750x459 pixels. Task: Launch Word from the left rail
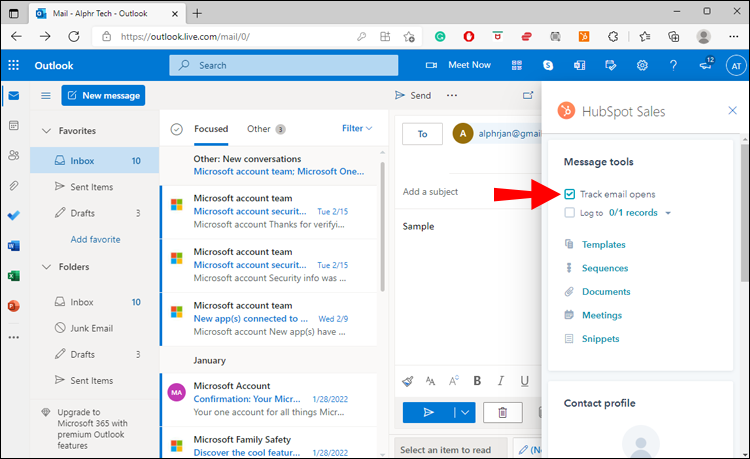(x=14, y=246)
